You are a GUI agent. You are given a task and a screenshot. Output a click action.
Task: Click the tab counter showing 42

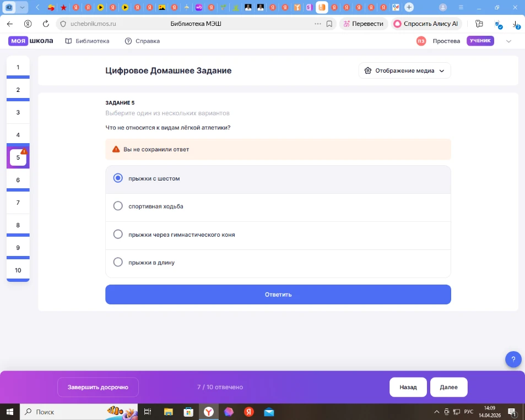tap(9, 7)
